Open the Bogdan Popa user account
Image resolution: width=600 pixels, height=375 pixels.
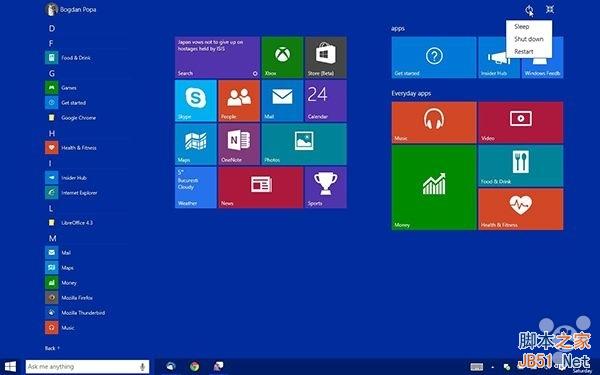[71, 9]
